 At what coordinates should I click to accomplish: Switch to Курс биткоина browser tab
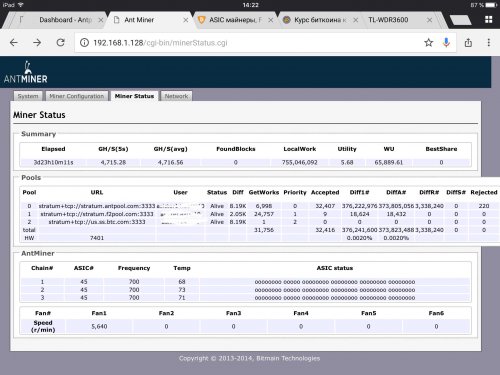320,20
